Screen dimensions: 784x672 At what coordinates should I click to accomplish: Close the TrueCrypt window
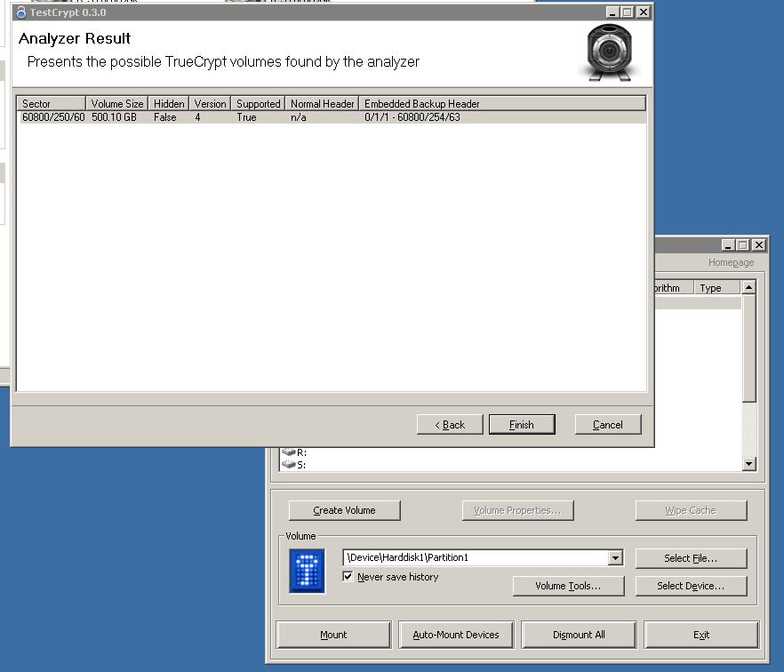759,245
